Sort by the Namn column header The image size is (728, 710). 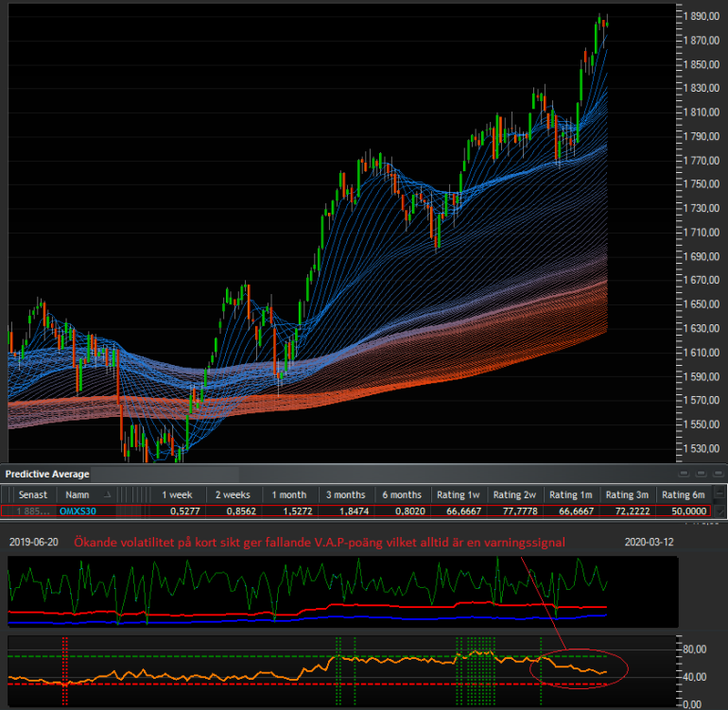click(78, 495)
